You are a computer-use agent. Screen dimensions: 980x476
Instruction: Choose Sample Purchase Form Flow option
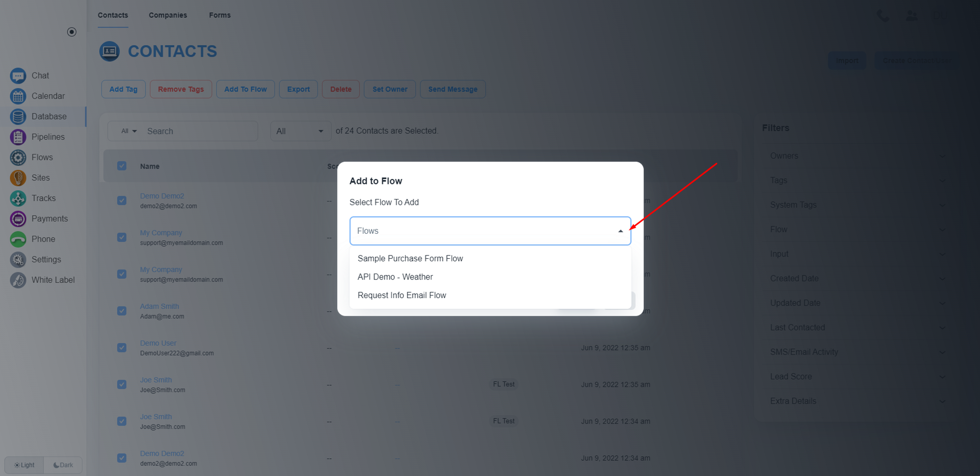(x=410, y=258)
